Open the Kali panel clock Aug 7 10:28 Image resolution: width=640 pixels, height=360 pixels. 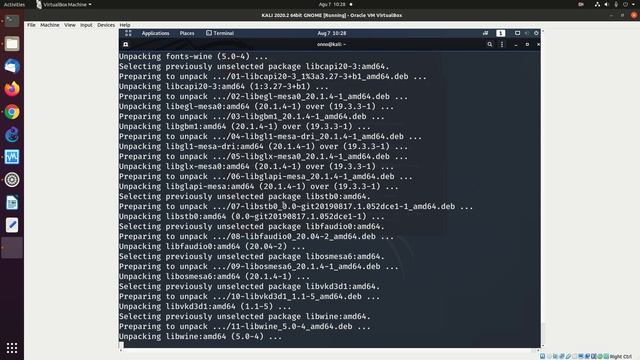tap(331, 33)
